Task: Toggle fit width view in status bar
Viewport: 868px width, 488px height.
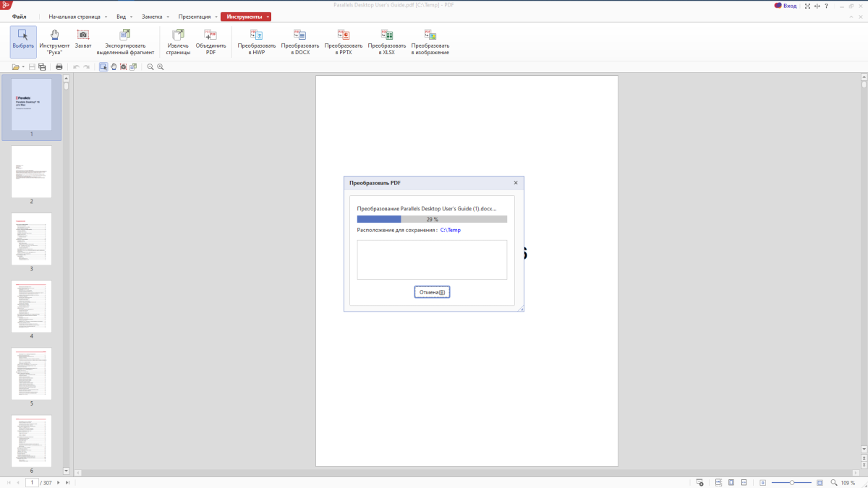Action: [745, 482]
